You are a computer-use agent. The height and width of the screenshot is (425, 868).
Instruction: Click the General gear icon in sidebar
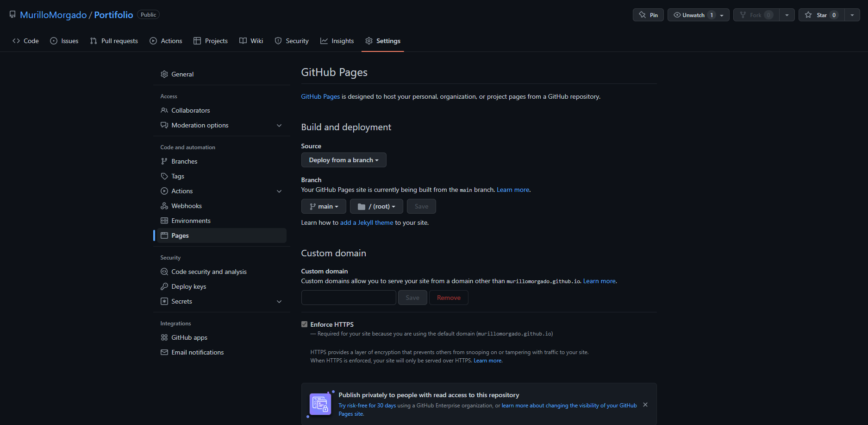(x=164, y=74)
